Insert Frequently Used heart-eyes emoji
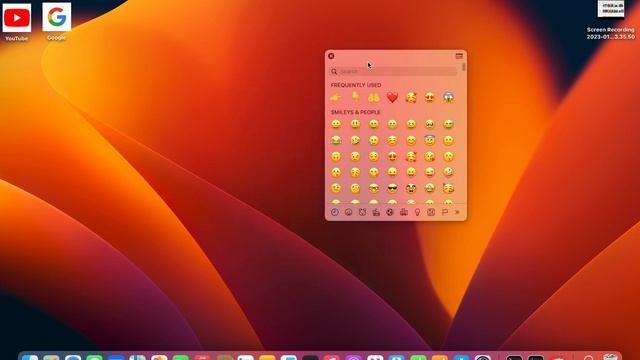Viewport: 640px width, 360px height. (430, 98)
